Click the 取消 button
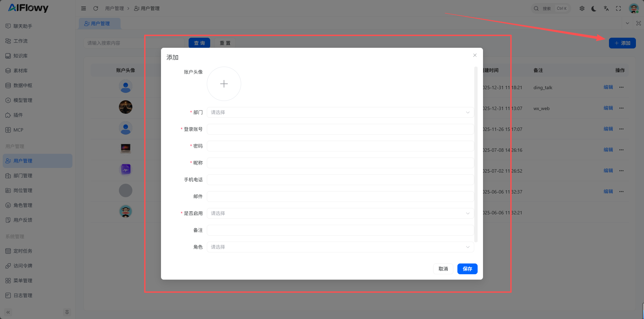This screenshot has height=319, width=644. (443, 269)
